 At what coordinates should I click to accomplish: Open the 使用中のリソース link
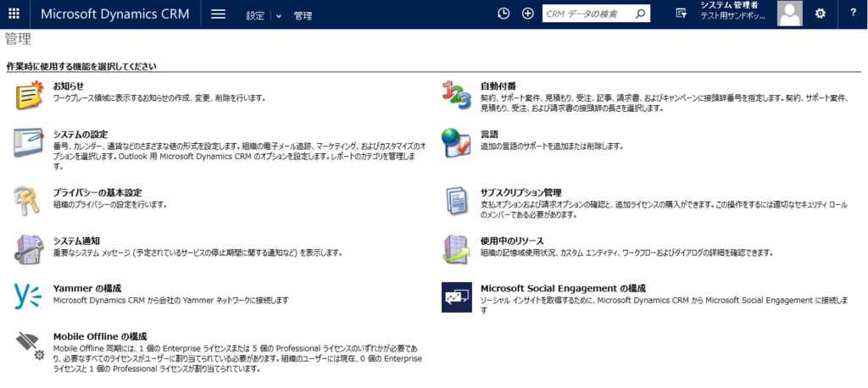pos(512,241)
